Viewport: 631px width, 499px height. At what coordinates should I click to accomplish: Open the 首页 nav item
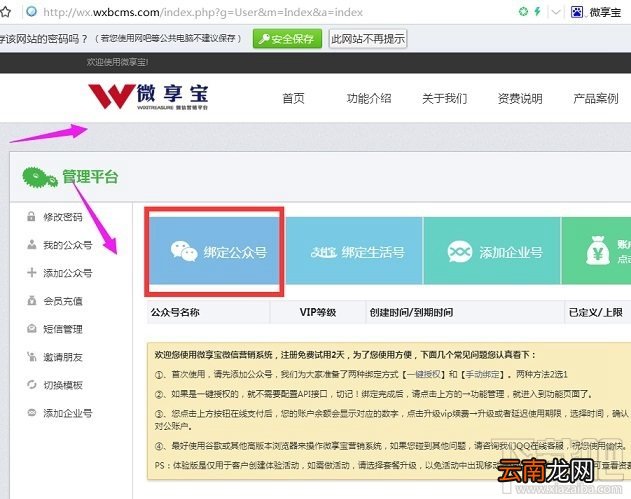(x=293, y=98)
